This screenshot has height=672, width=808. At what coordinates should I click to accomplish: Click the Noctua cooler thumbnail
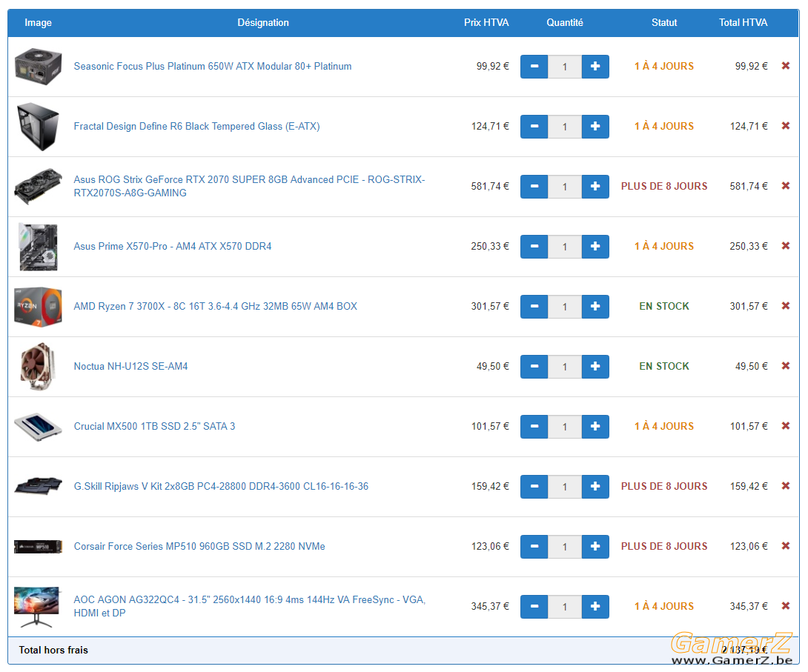pyautogui.click(x=38, y=367)
